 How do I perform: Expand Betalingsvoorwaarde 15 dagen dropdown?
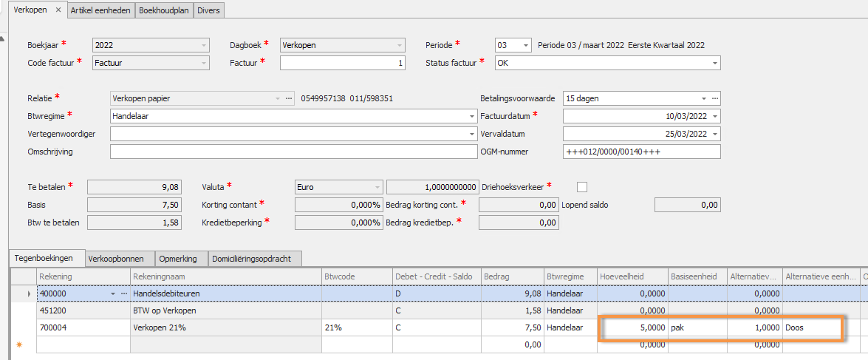(704, 98)
